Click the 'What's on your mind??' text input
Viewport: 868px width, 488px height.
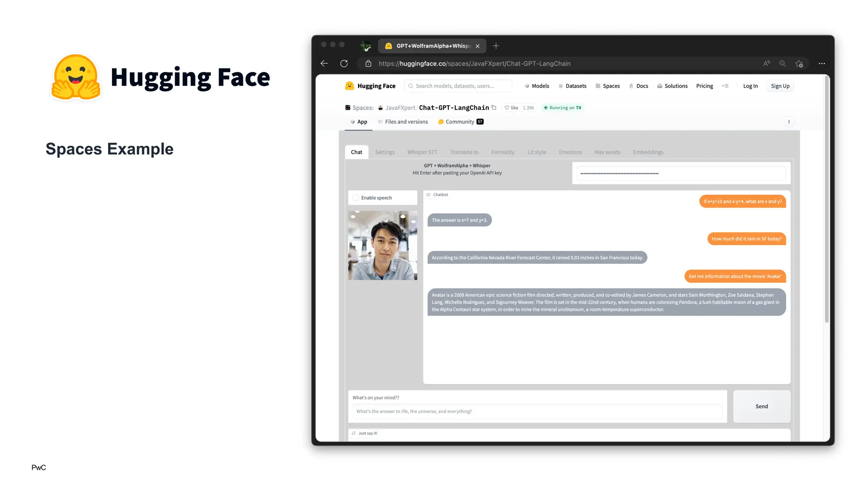click(x=537, y=411)
